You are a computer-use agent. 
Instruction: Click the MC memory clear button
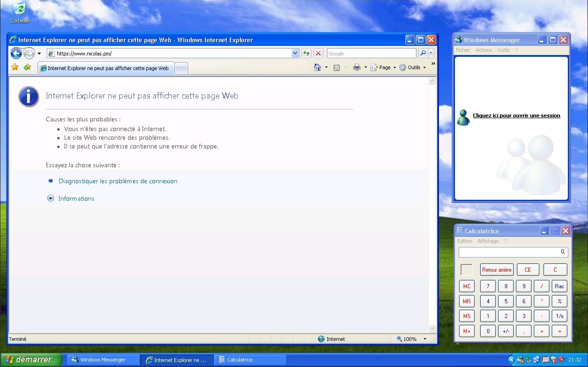(467, 286)
